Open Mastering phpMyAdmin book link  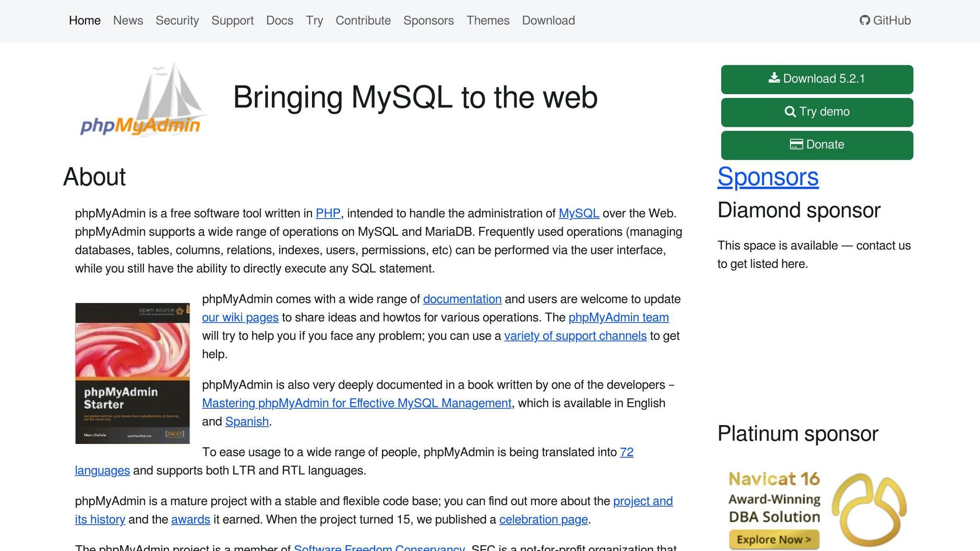tap(356, 403)
